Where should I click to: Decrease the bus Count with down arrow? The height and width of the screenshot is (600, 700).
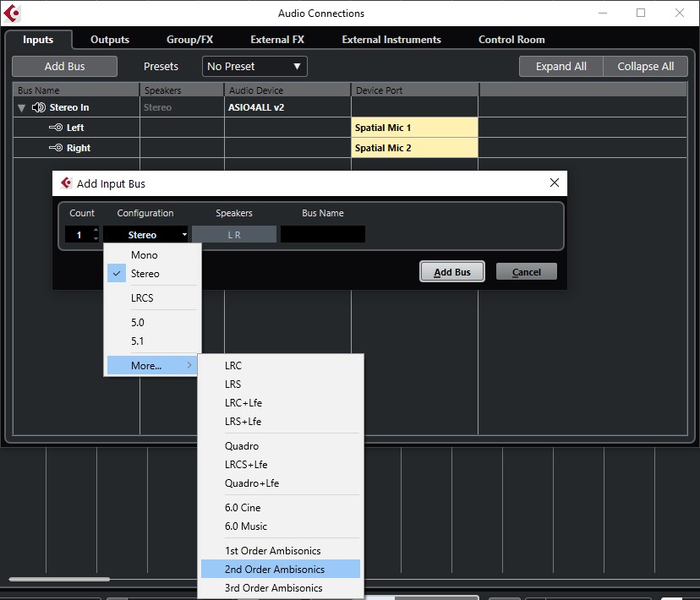(x=96, y=238)
